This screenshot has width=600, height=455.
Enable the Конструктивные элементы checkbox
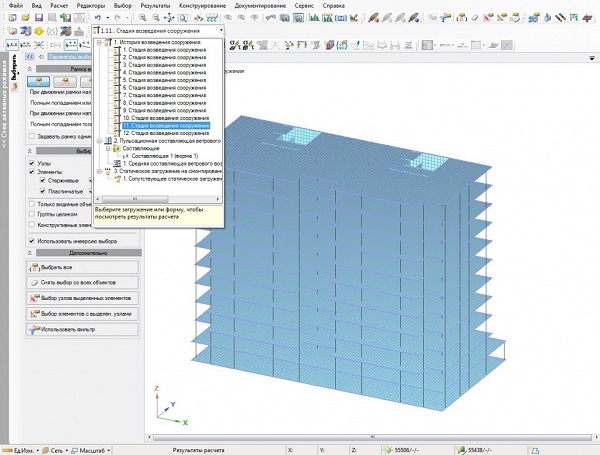32,225
